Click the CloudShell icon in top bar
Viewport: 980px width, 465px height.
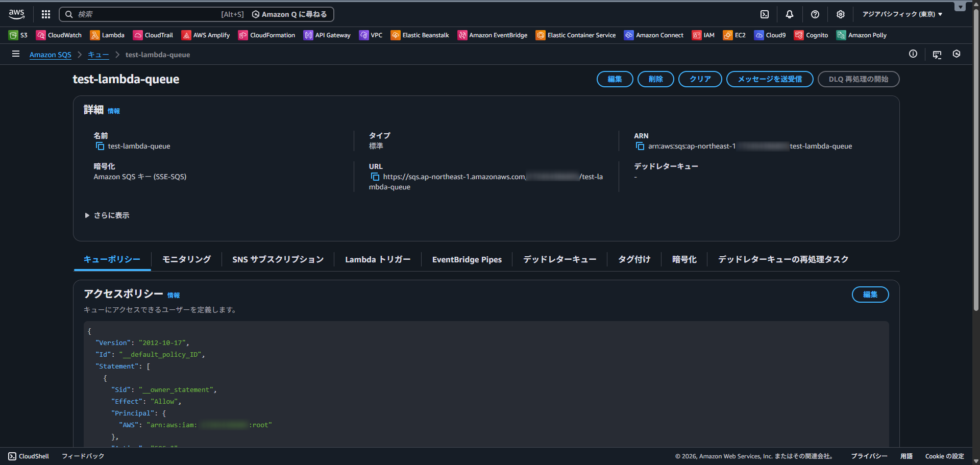pyautogui.click(x=765, y=14)
